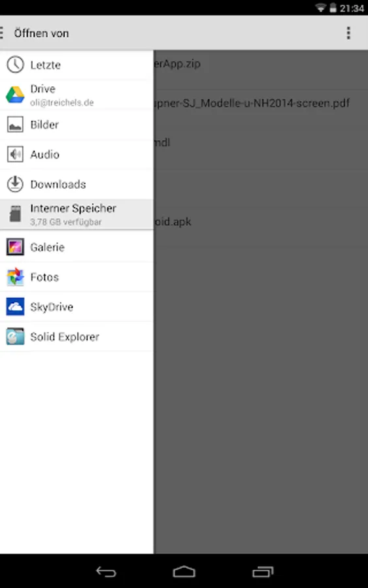
Task: Open the Galerie app icon
Action: (15, 247)
